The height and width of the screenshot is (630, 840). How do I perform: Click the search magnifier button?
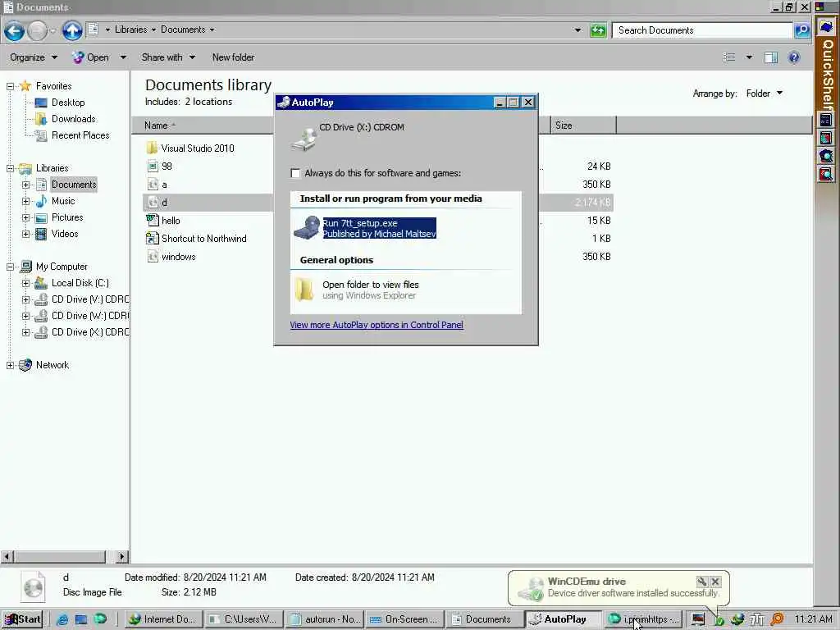coord(802,30)
